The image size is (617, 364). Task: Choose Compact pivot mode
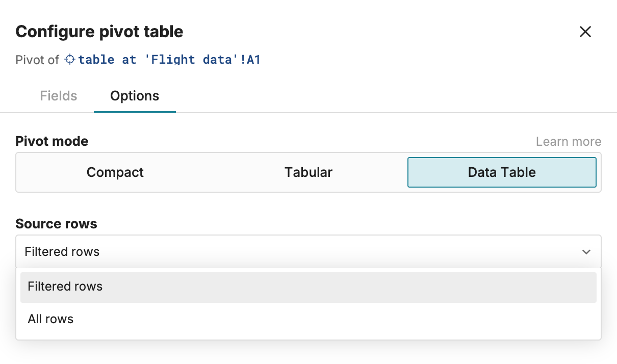point(115,172)
